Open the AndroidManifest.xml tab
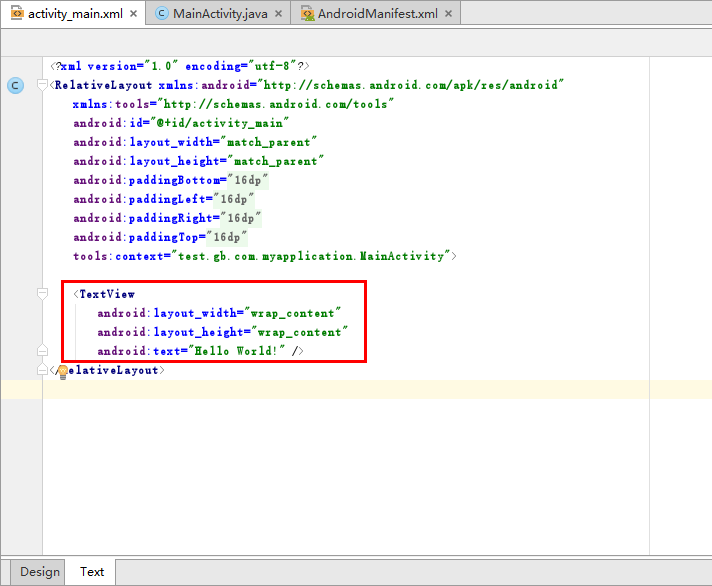The width and height of the screenshot is (712, 586). pyautogui.click(x=377, y=14)
